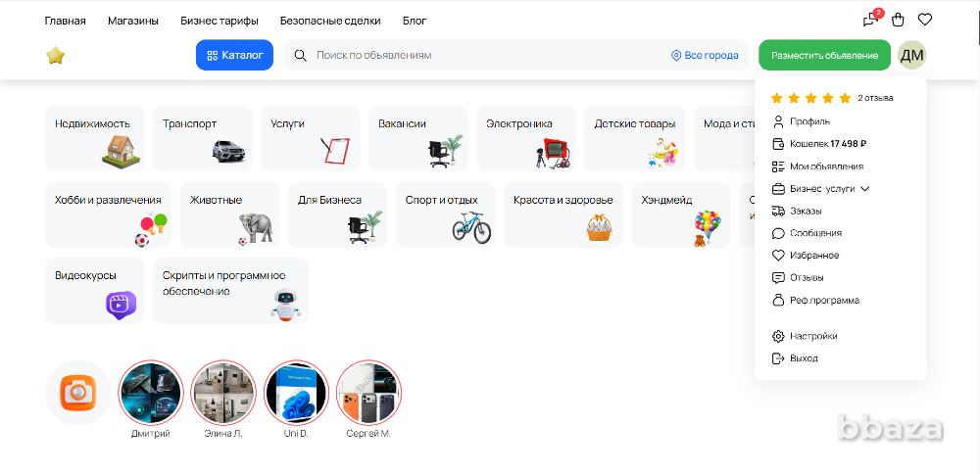The height and width of the screenshot is (474, 980).
Task: Click Выход to log out
Action: tap(803, 358)
